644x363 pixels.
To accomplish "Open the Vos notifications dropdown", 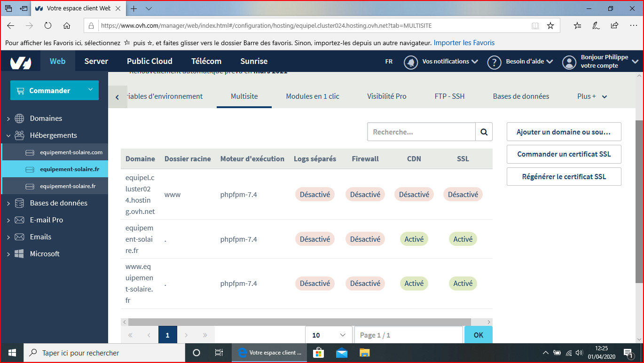I will [x=450, y=62].
